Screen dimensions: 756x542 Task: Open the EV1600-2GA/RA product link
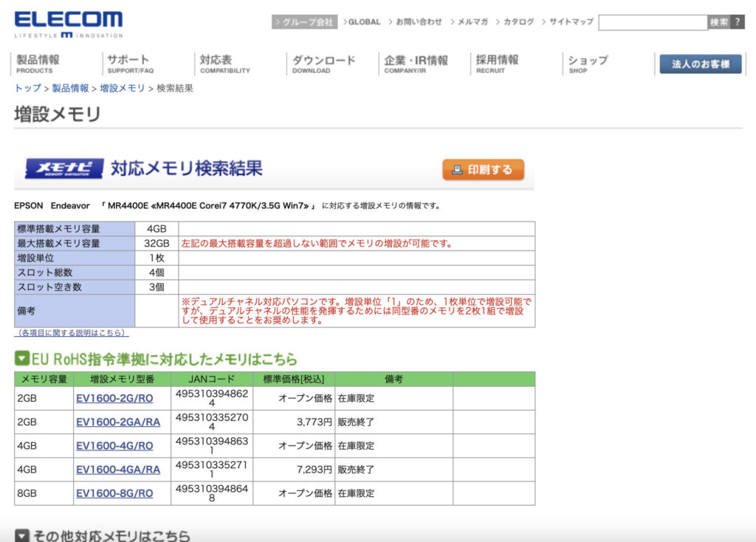point(118,422)
